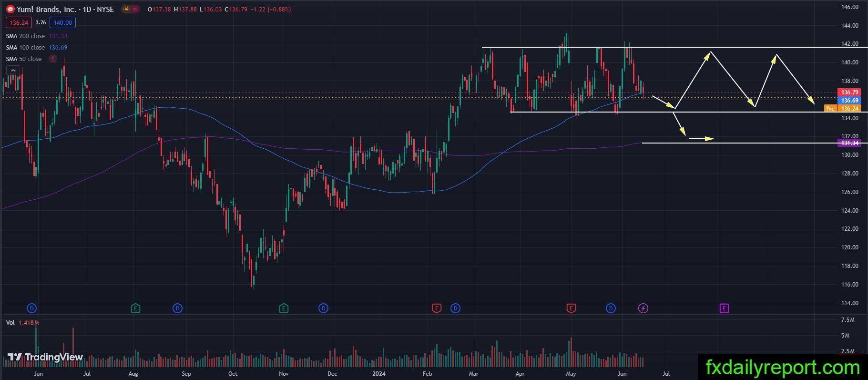Click the Yum! Brands logo icon
Viewport: 868px width, 380px height.
10,9
